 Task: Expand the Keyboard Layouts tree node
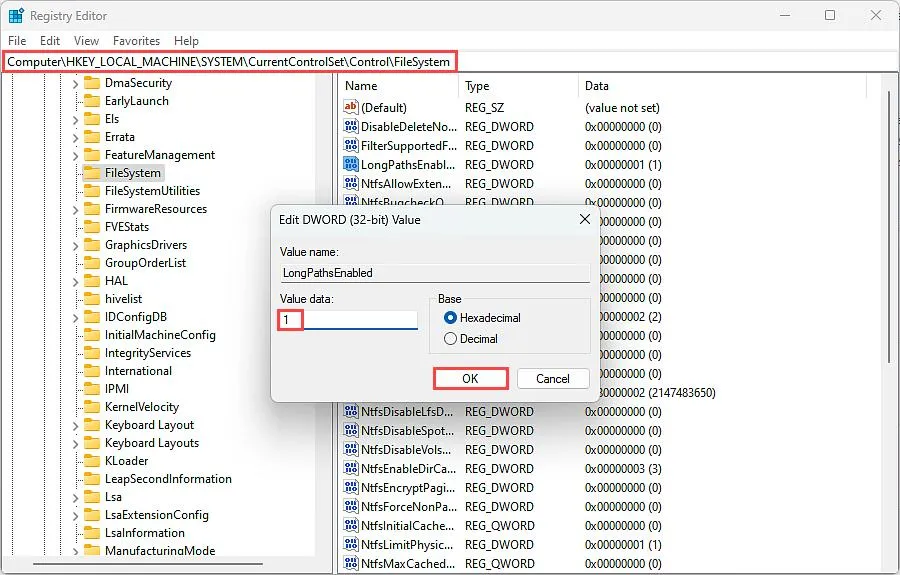[75, 444]
